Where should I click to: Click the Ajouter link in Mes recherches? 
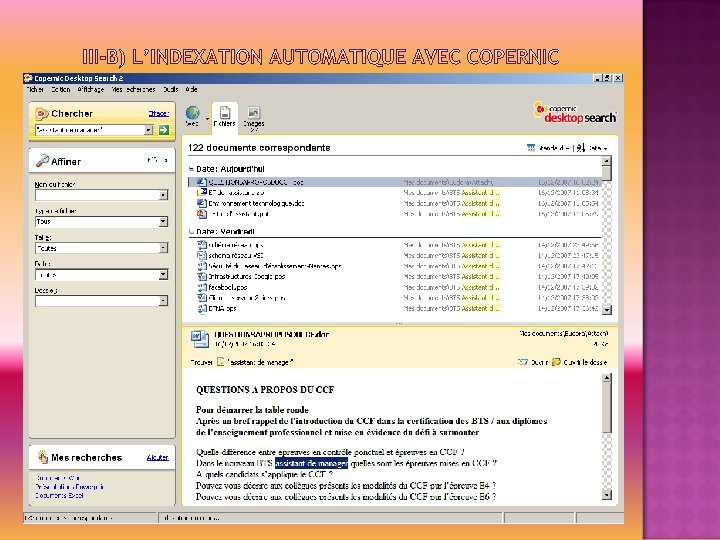pos(158,457)
